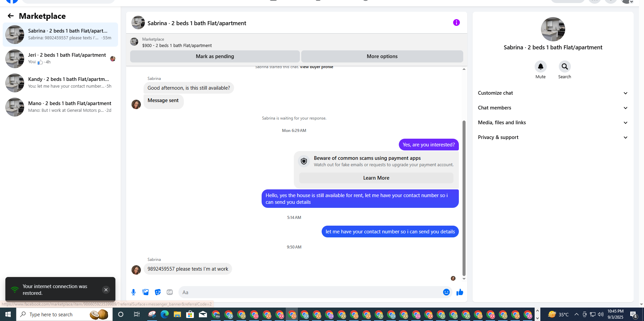Open Microsoft Store from the taskbar

pyautogui.click(x=190, y=314)
